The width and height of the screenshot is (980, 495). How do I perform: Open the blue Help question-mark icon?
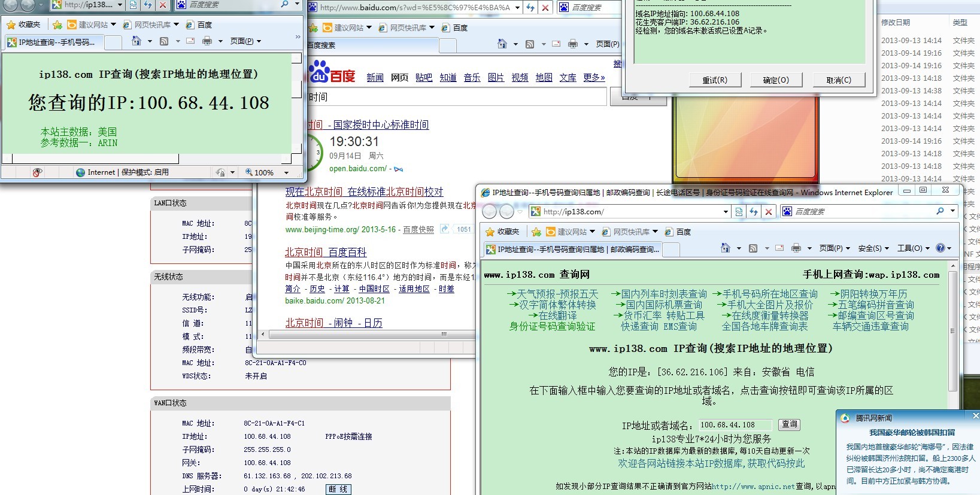pyautogui.click(x=940, y=248)
